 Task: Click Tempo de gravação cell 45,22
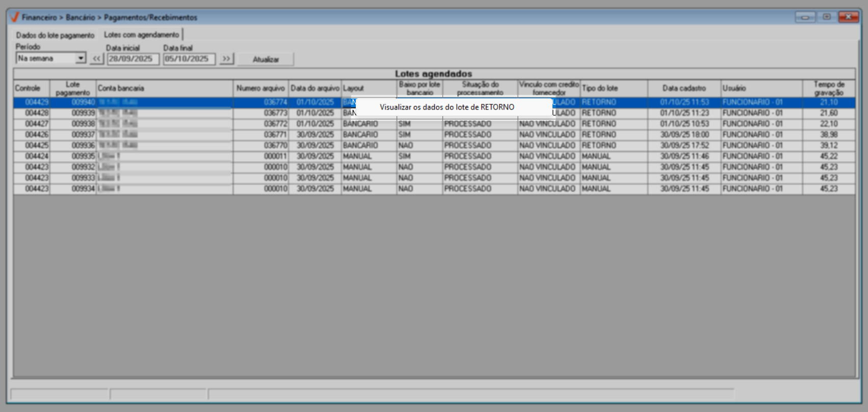click(x=829, y=156)
